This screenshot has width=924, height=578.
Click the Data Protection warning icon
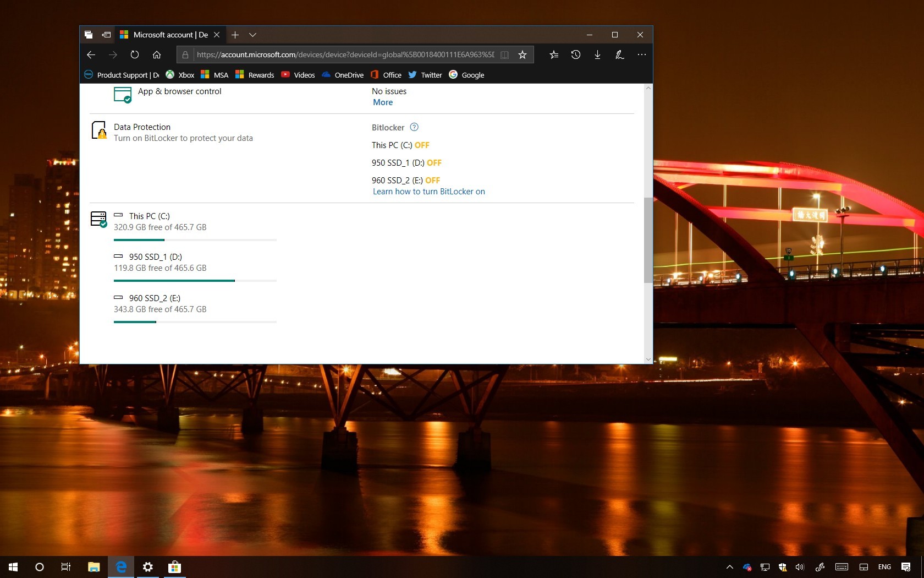point(100,130)
